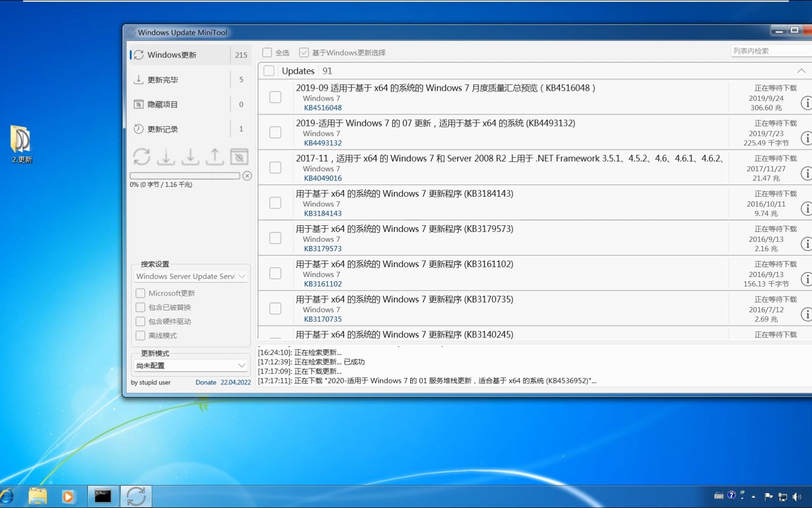Check the KB4516048 update checkbox
Screen dimensions: 812x508
275,97
